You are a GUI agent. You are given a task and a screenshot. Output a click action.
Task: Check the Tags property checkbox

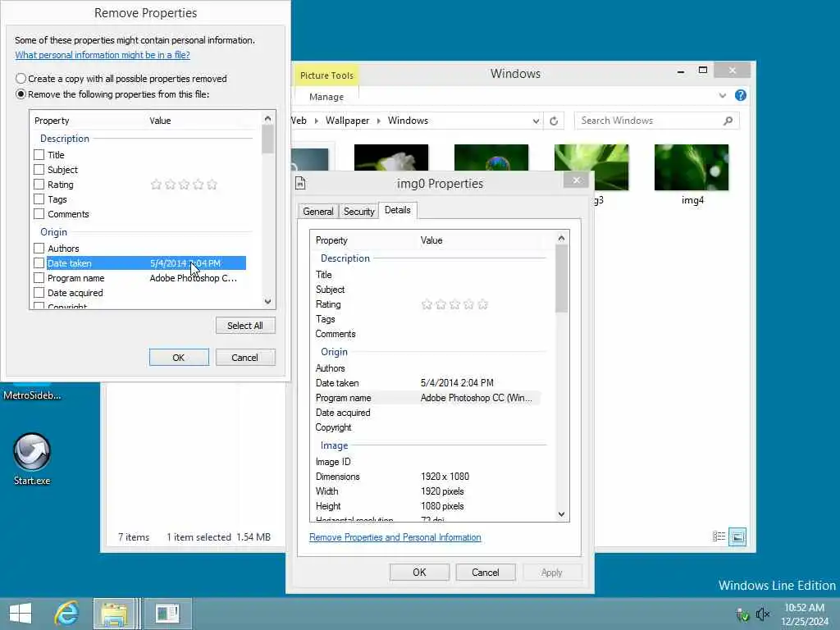[39, 199]
